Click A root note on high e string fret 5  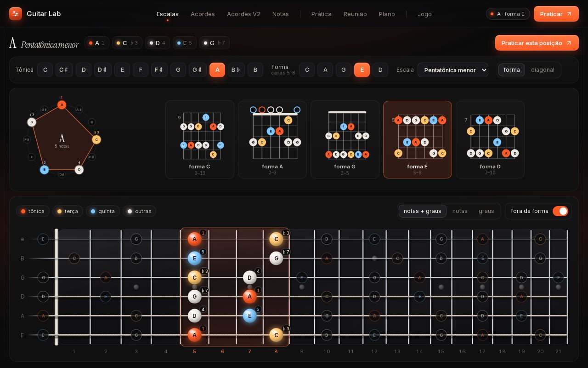194,239
